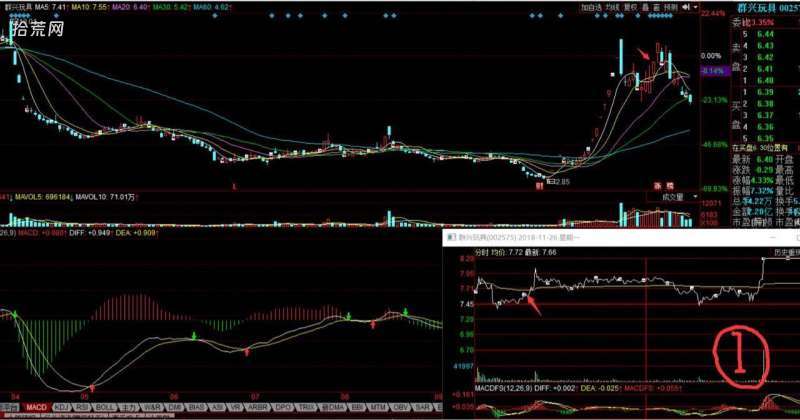Screen dimensions: 800x420
Task: Switch to the VR indicator tab
Action: pos(235,407)
